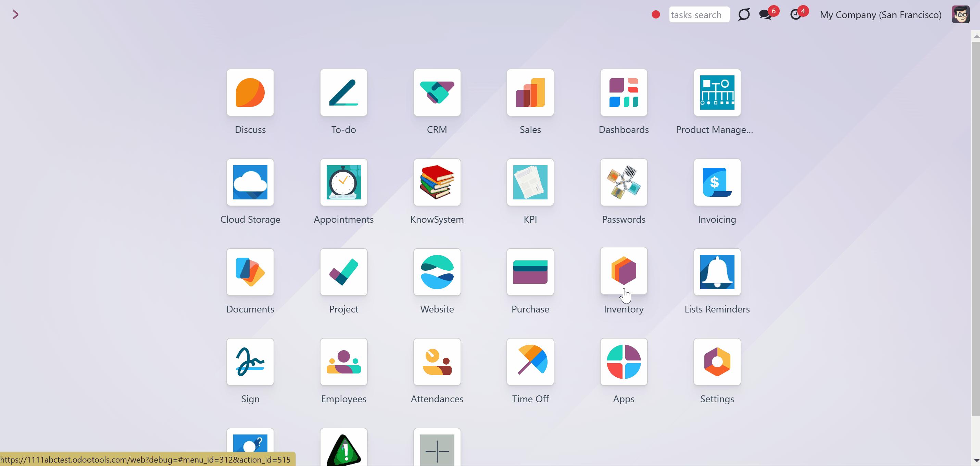Open the Inventory app
This screenshot has height=466, width=980.
coord(624,271)
